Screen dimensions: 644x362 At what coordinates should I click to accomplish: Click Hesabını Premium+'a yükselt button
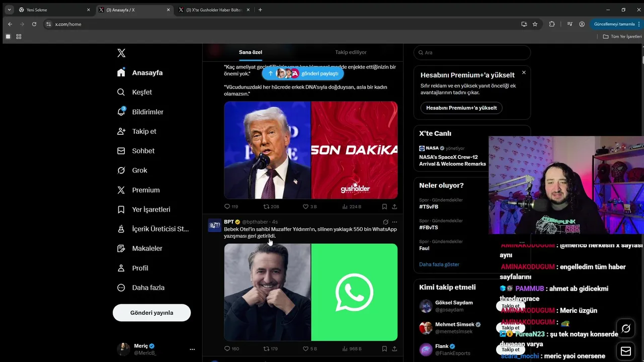pyautogui.click(x=461, y=108)
